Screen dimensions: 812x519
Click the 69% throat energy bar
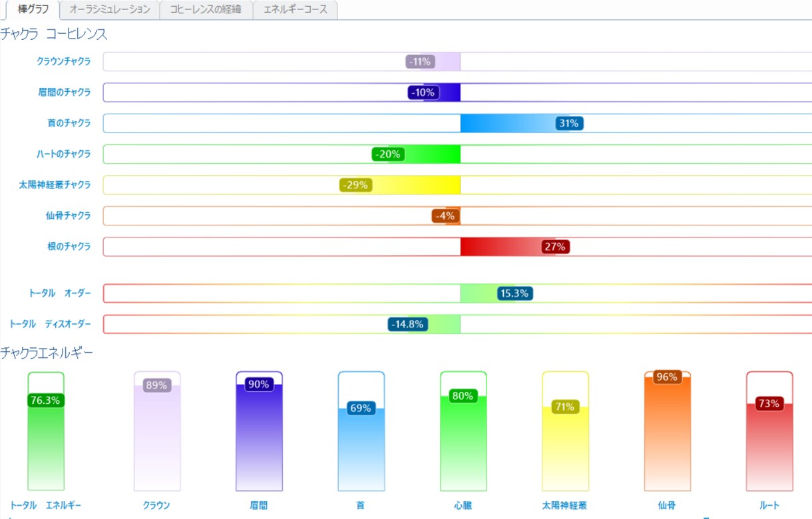click(361, 431)
